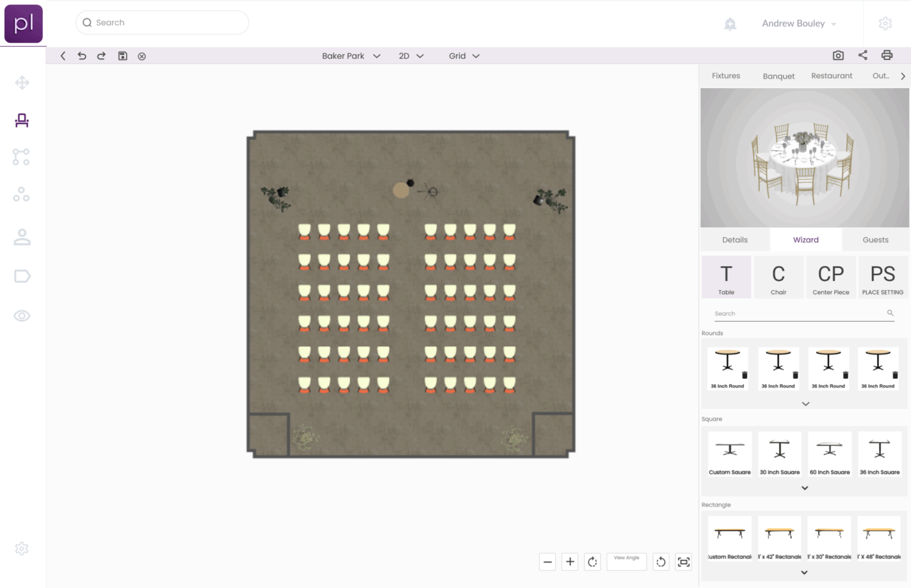The width and height of the screenshot is (911, 588).
Task: Save the layout with the floppy disk icon
Action: click(123, 56)
